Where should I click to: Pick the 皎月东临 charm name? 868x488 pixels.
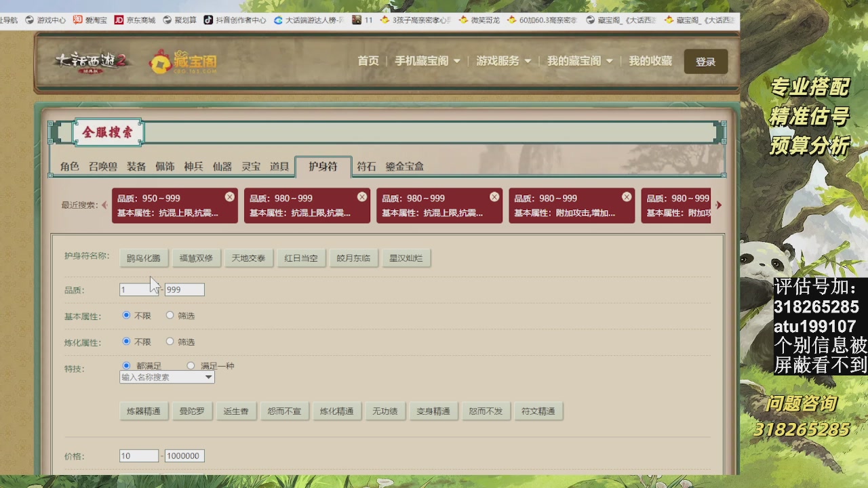point(353,258)
